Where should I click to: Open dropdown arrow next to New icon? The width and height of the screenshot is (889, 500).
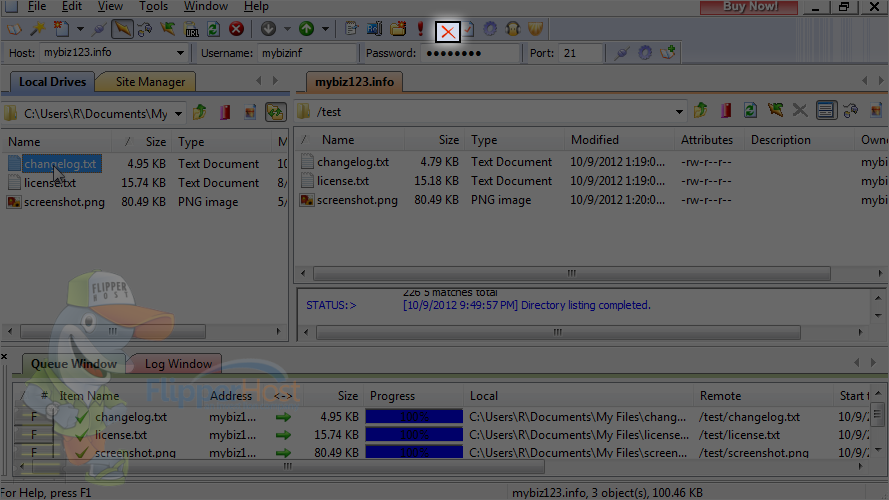pos(80,29)
